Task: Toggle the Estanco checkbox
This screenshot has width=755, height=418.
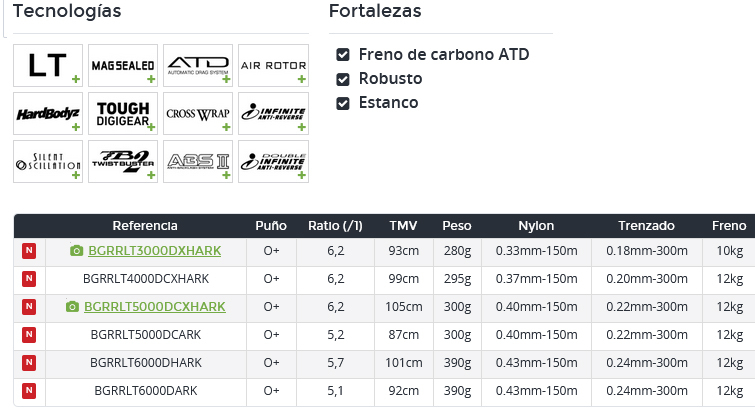Action: (343, 103)
